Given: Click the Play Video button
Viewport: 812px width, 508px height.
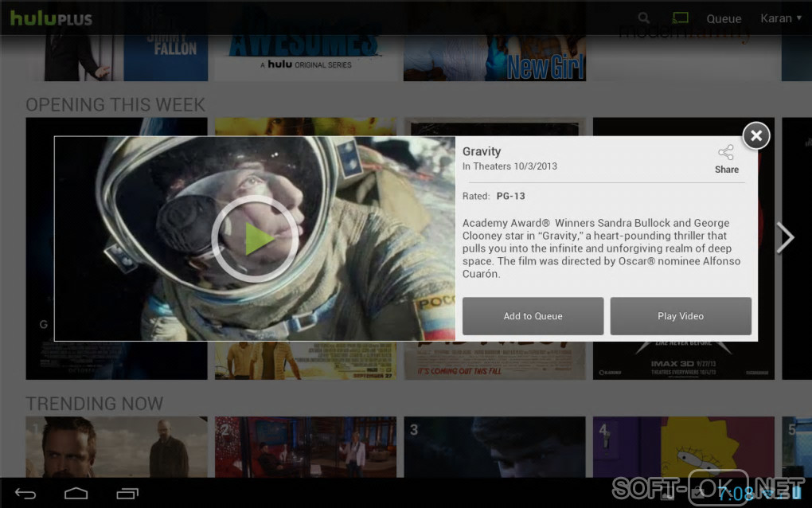Looking at the screenshot, I should (x=681, y=316).
